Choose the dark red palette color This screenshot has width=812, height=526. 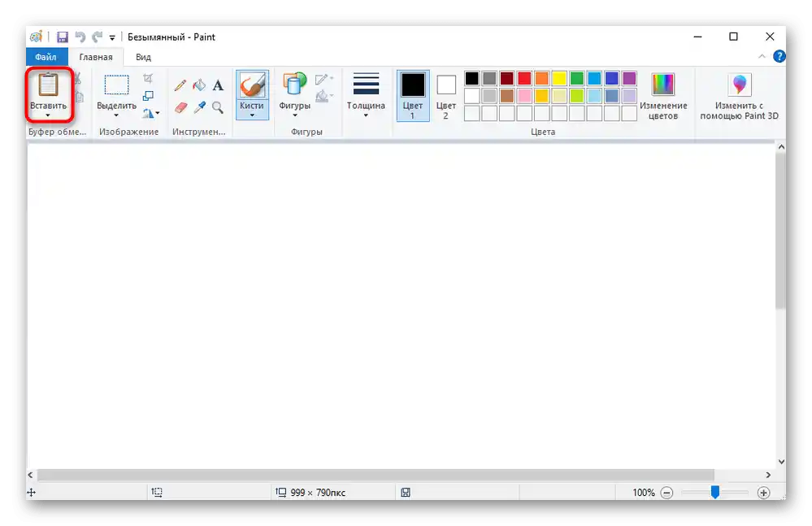[x=507, y=79]
